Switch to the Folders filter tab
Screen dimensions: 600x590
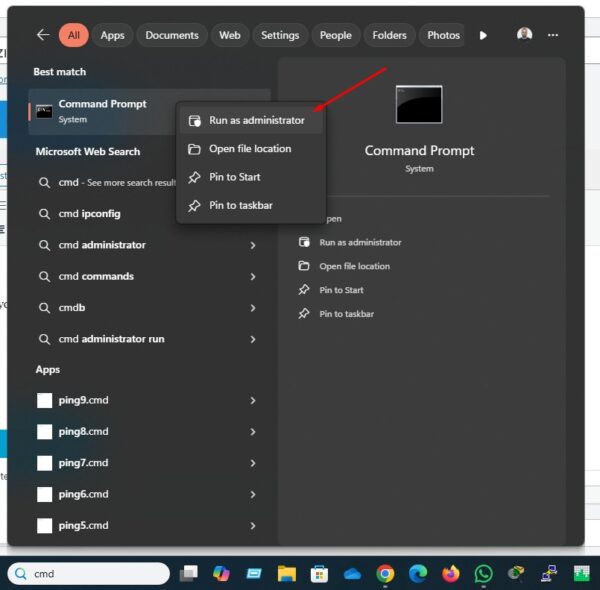[389, 35]
